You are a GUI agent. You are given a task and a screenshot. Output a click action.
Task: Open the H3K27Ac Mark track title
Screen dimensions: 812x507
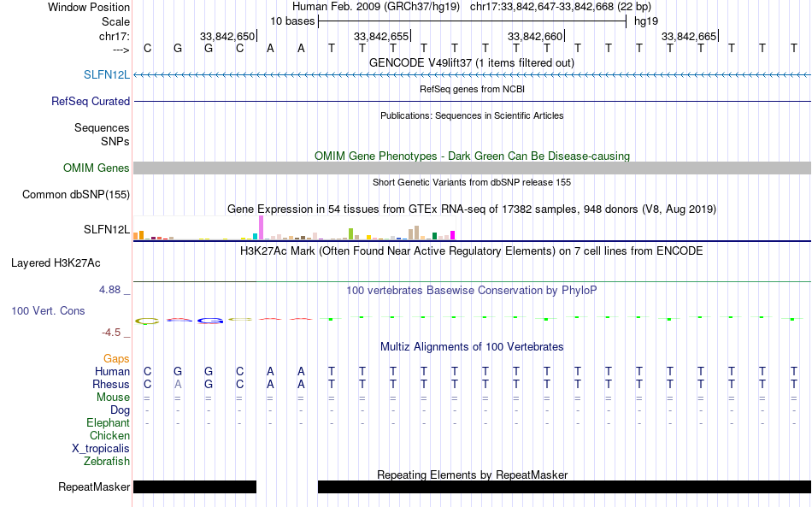point(471,251)
